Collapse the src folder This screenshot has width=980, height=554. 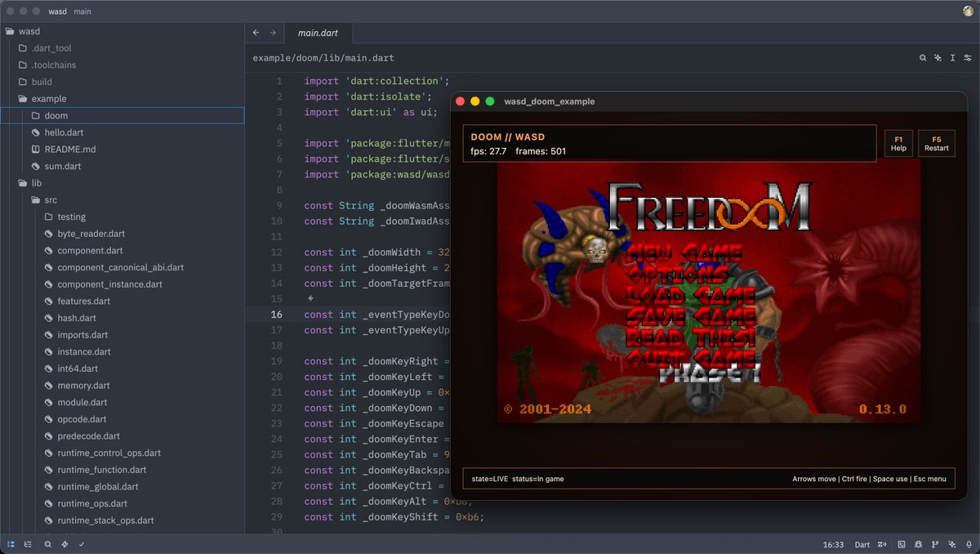coord(122,199)
